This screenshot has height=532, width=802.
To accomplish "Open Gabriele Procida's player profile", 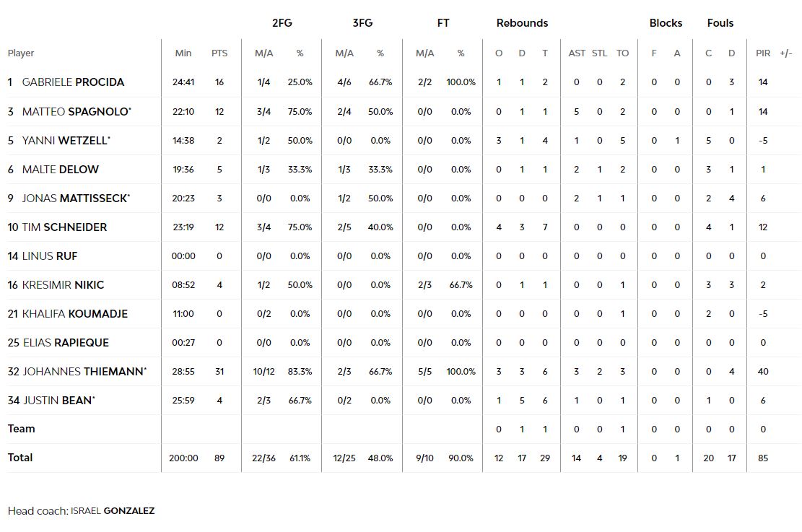I will (73, 82).
